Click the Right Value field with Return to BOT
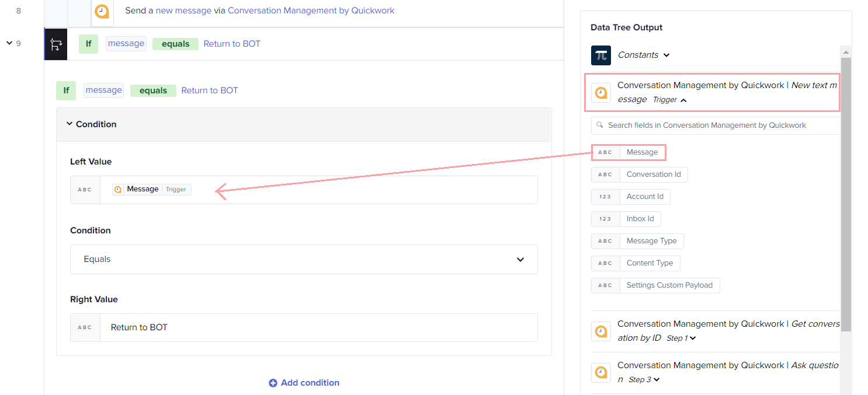This screenshot has height=395, width=868. (x=318, y=327)
